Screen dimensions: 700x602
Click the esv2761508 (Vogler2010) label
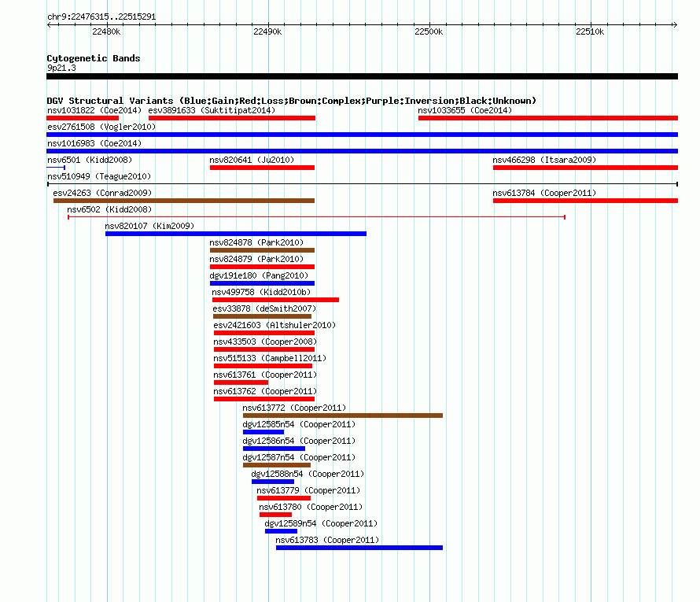pyautogui.click(x=101, y=127)
